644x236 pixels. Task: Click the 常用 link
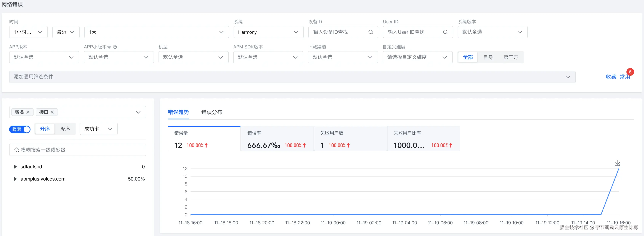[x=625, y=77]
